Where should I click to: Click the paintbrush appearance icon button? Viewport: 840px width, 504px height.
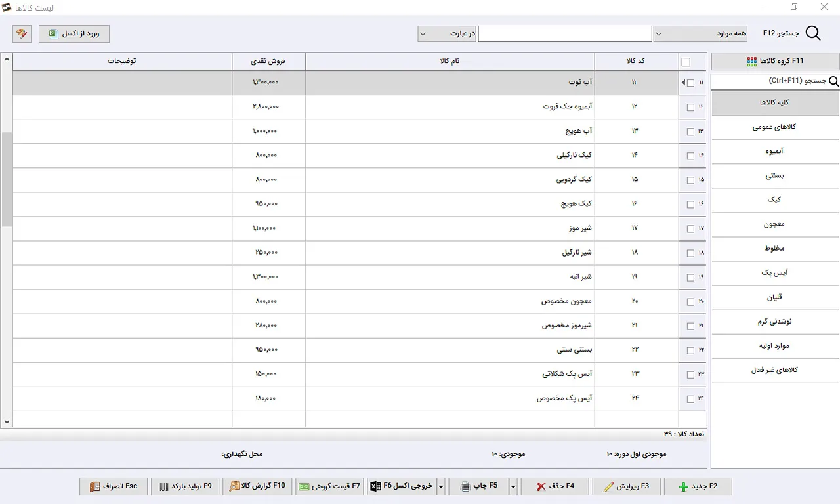coord(22,33)
